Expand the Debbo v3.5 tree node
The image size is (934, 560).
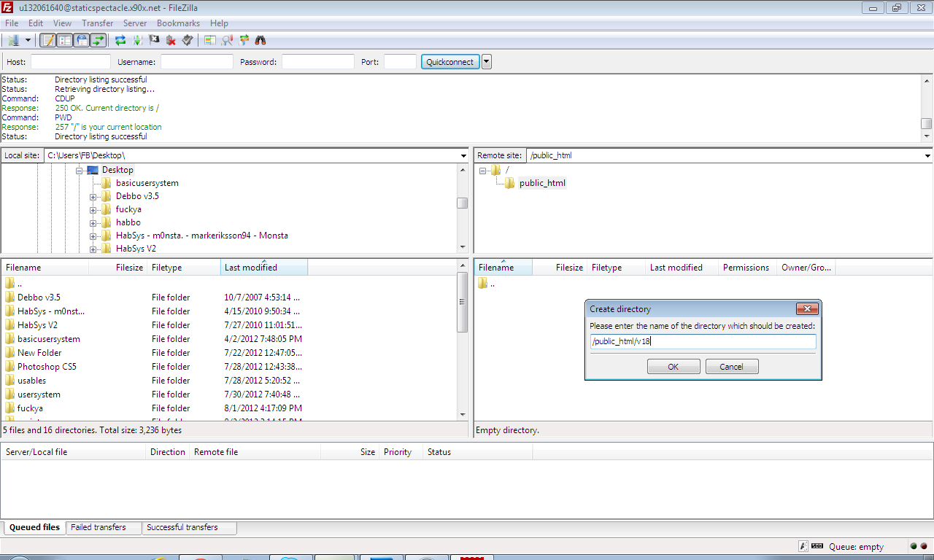pos(93,197)
